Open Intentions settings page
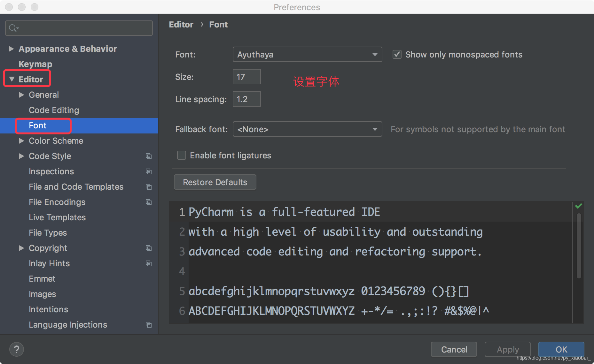 click(x=48, y=309)
